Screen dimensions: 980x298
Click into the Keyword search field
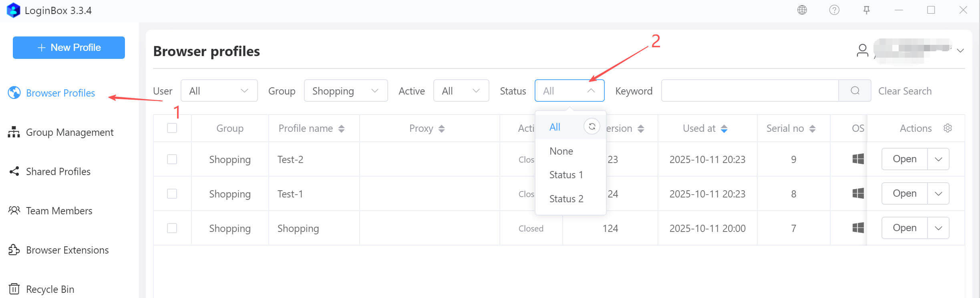749,91
